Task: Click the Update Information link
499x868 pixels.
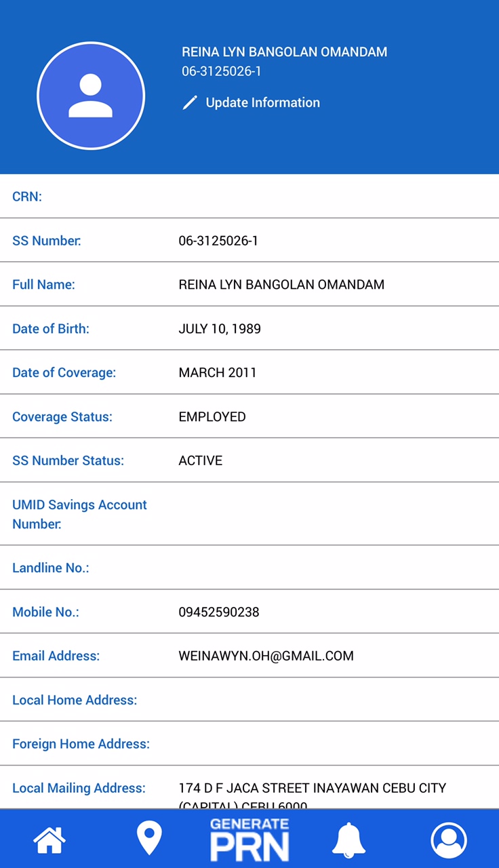Action: pyautogui.click(x=262, y=103)
